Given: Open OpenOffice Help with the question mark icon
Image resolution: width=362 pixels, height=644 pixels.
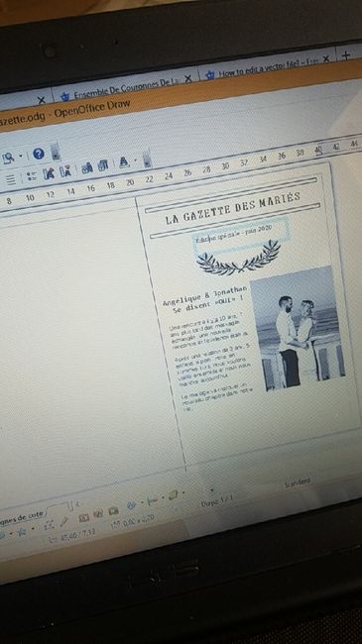Looking at the screenshot, I should pyautogui.click(x=39, y=154).
